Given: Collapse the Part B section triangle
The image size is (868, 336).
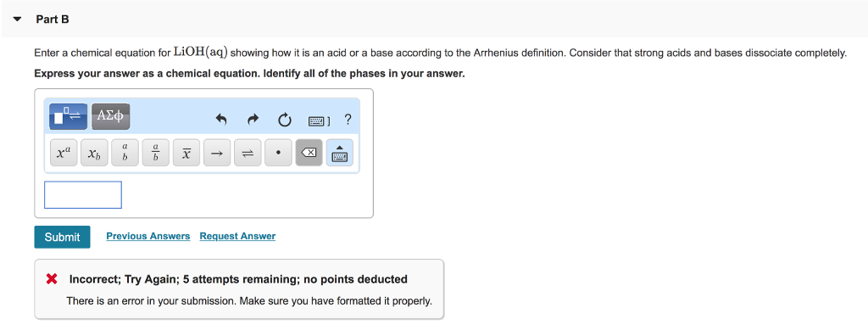Looking at the screenshot, I should coord(17,20).
